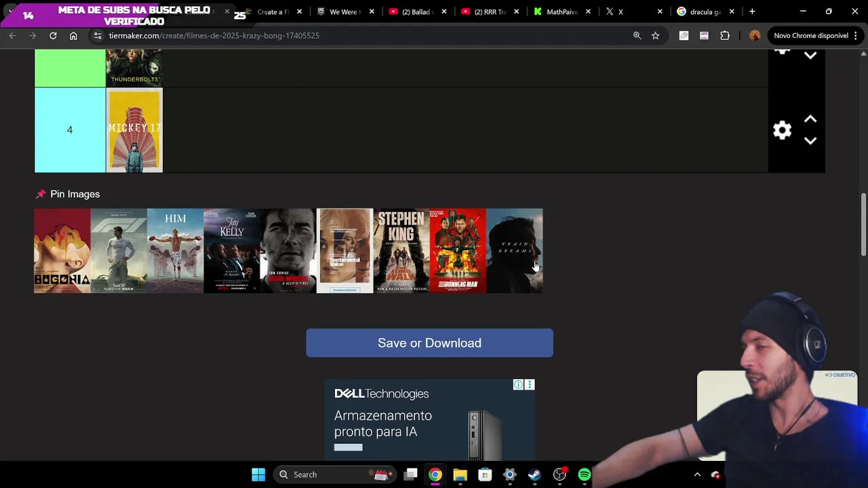
Task: Move tier 4 row up
Action: point(810,119)
